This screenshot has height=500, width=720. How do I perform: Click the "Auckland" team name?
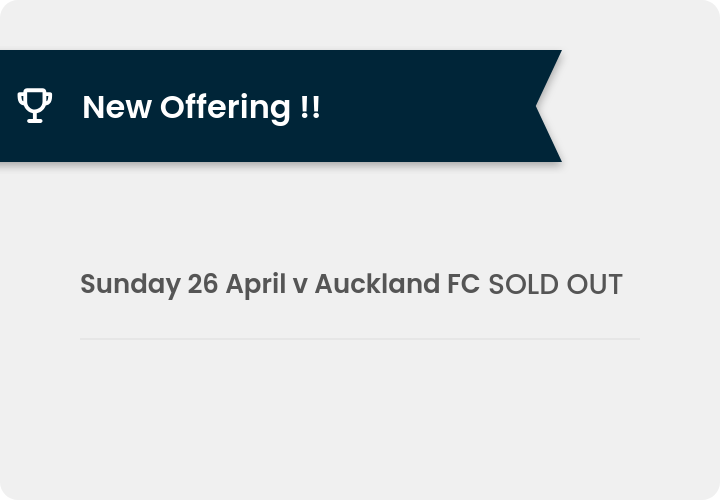point(377,283)
